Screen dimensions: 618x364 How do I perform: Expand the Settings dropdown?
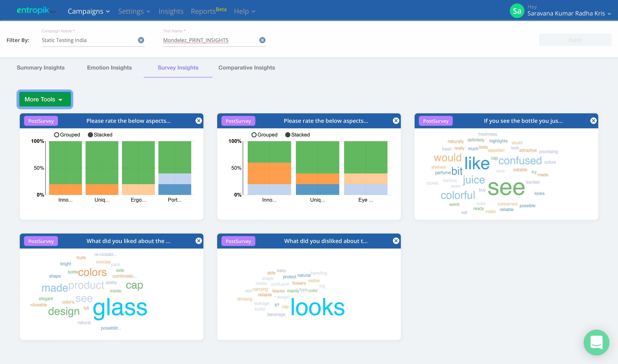click(134, 11)
